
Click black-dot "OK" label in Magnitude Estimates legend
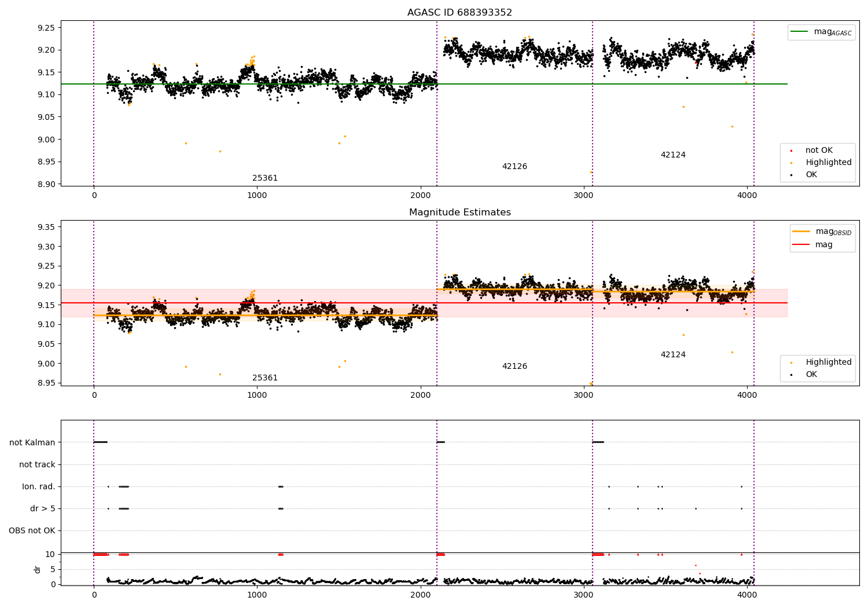[x=811, y=374]
